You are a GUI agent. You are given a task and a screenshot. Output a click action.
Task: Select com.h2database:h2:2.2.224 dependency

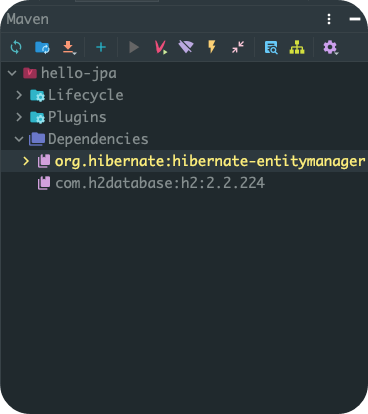[184, 183]
